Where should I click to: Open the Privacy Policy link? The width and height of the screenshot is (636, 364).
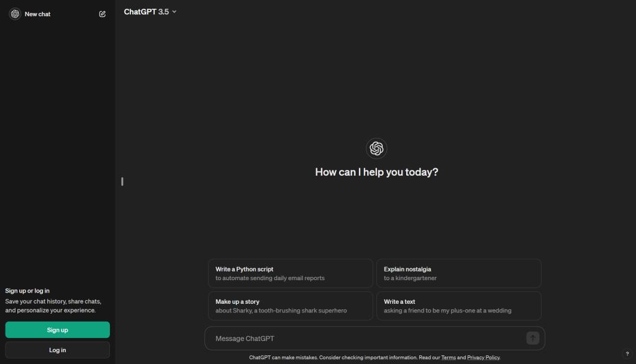(x=483, y=358)
